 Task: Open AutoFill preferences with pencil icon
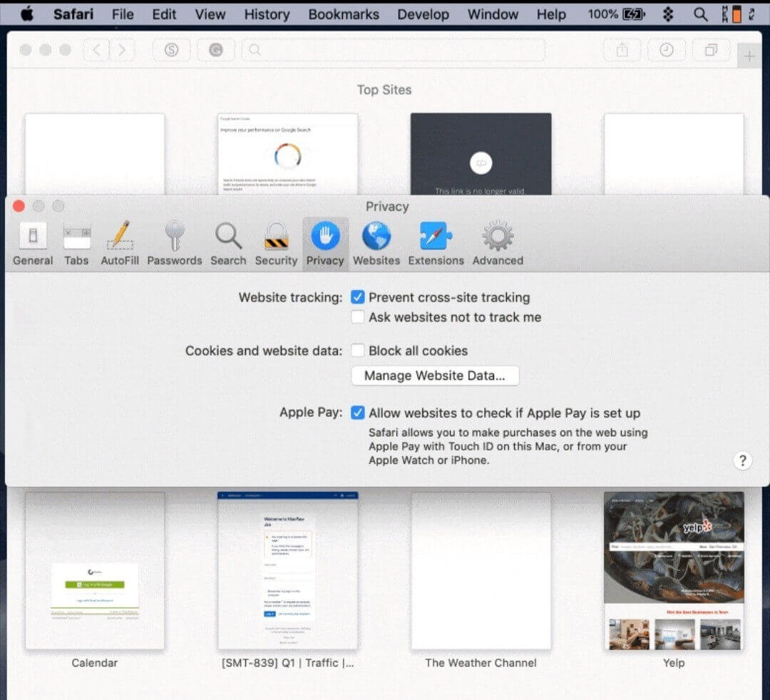coord(120,243)
